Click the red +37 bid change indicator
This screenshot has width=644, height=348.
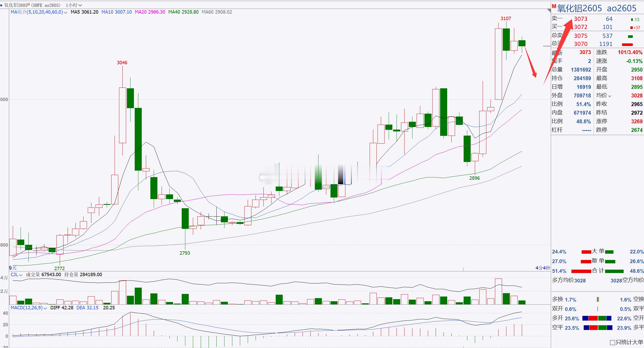(x=635, y=28)
